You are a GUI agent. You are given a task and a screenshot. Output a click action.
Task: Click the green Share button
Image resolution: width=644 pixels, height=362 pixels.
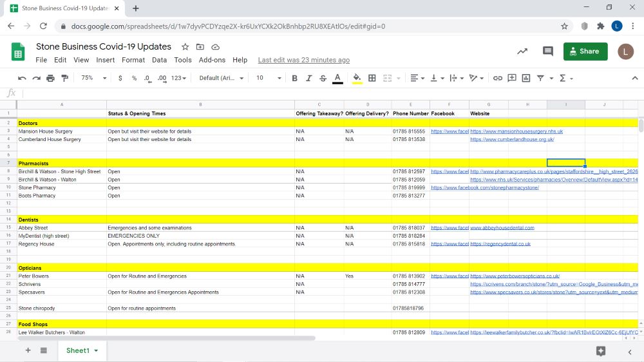[585, 52]
